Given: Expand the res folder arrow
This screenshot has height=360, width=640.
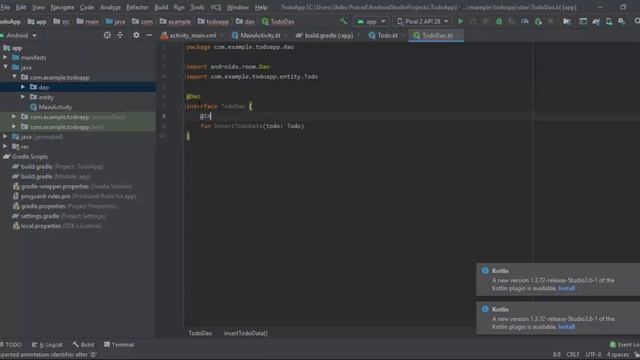Looking at the screenshot, I should click(x=5, y=147).
